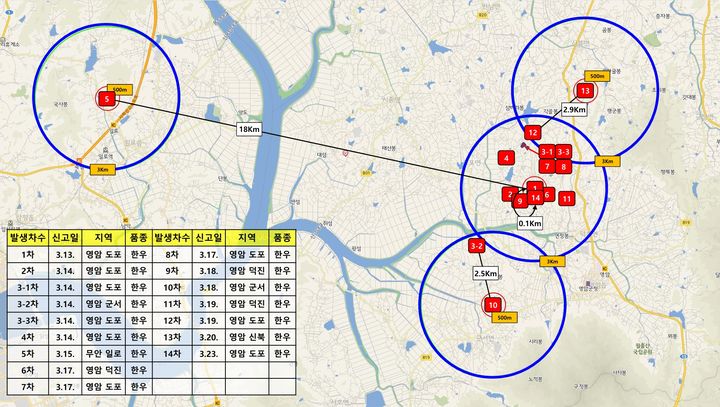The image size is (720, 407).
Task: Click '영암 군서' in the 10차 row
Action: [247, 288]
